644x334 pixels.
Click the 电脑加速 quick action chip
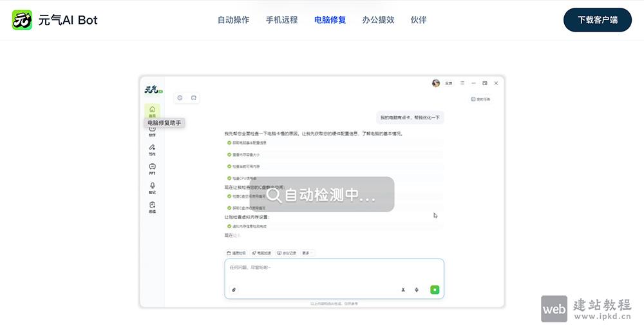tap(261, 253)
